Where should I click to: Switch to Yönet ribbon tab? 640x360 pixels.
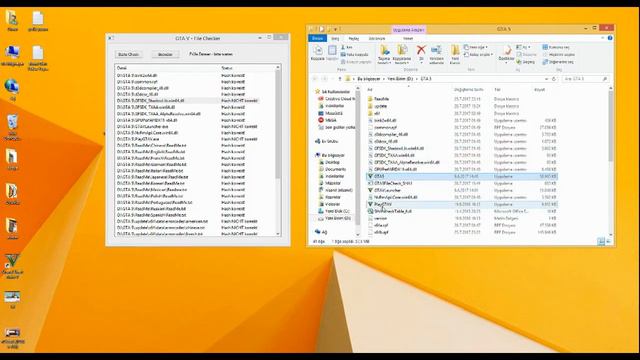tap(408, 38)
